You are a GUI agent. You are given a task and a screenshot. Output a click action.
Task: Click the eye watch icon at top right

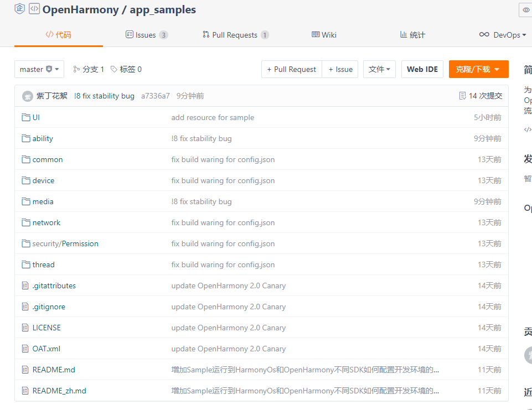pos(526,10)
